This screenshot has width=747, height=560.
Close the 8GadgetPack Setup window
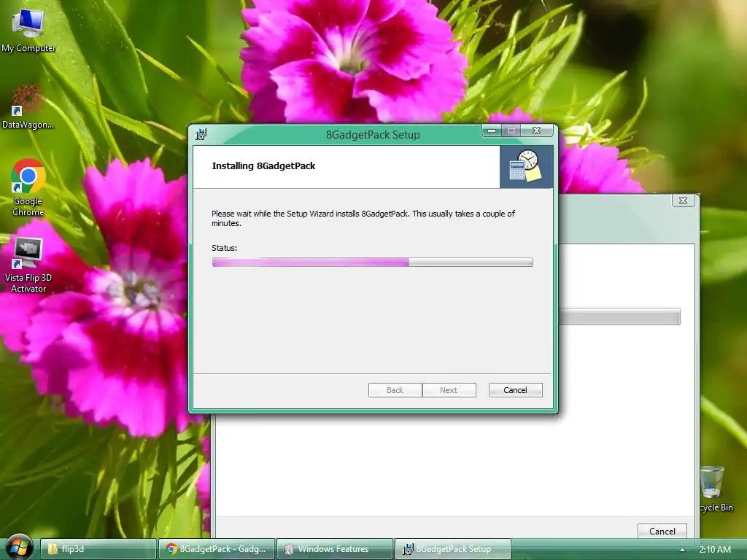coord(537,131)
